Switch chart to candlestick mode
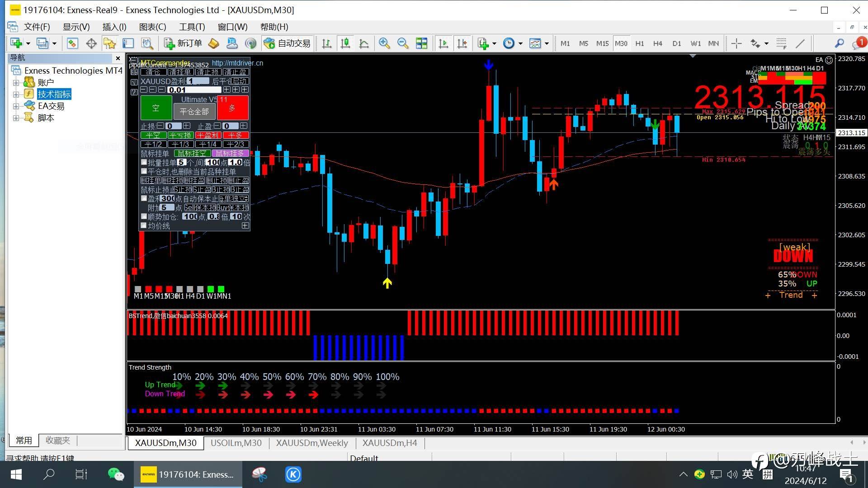The height and width of the screenshot is (488, 868). coord(345,43)
